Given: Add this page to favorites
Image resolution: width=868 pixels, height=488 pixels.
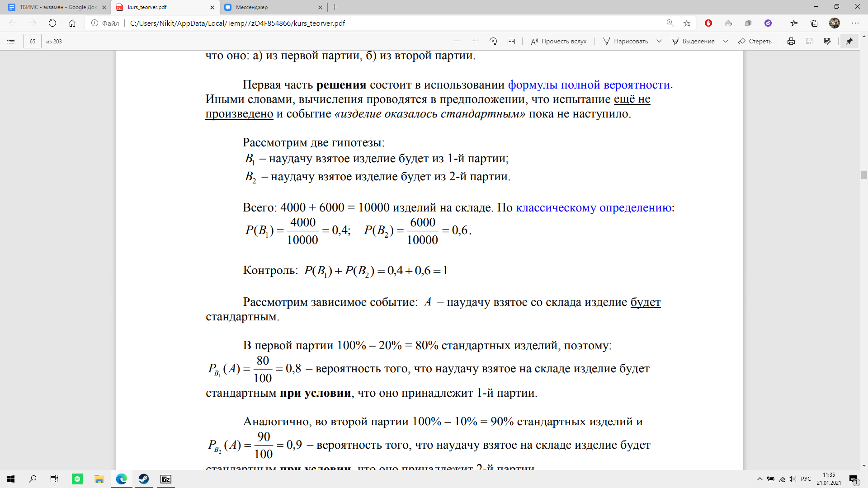Looking at the screenshot, I should (x=687, y=23).
